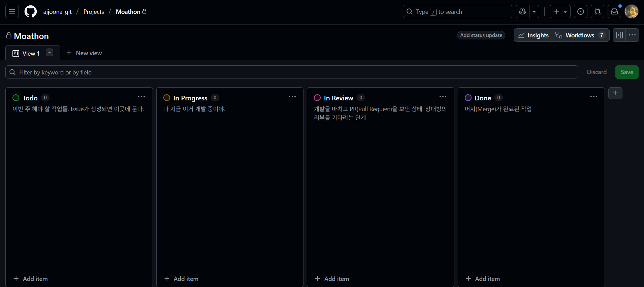This screenshot has width=644, height=287.
Task: Open the Copilot dropdown arrow
Action: point(534,12)
